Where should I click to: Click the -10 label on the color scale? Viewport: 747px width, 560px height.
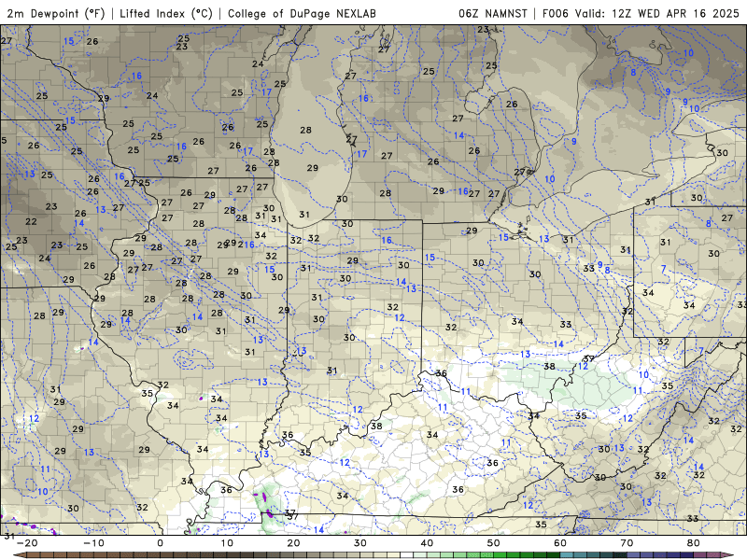(x=93, y=543)
